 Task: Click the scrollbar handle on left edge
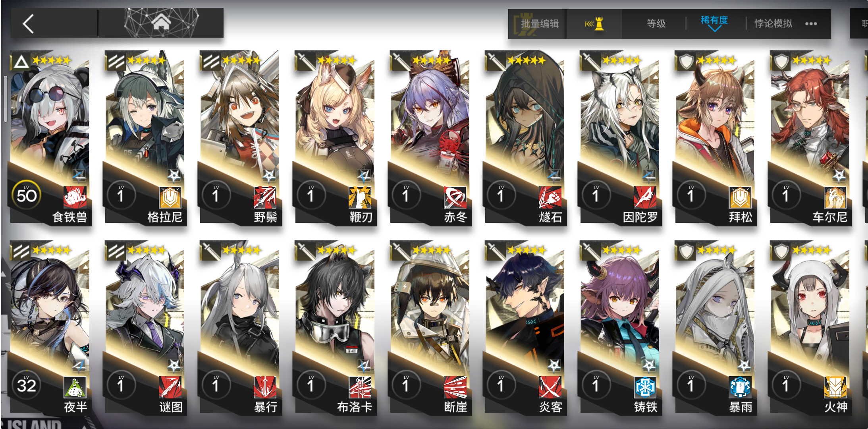click(x=6, y=99)
